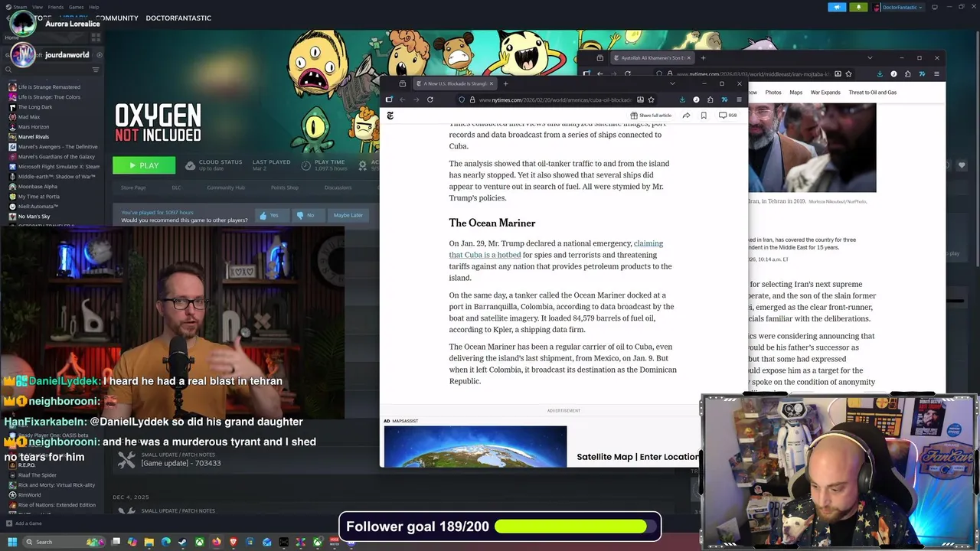Open list-all-tabs chevron in front browser

coord(672,83)
